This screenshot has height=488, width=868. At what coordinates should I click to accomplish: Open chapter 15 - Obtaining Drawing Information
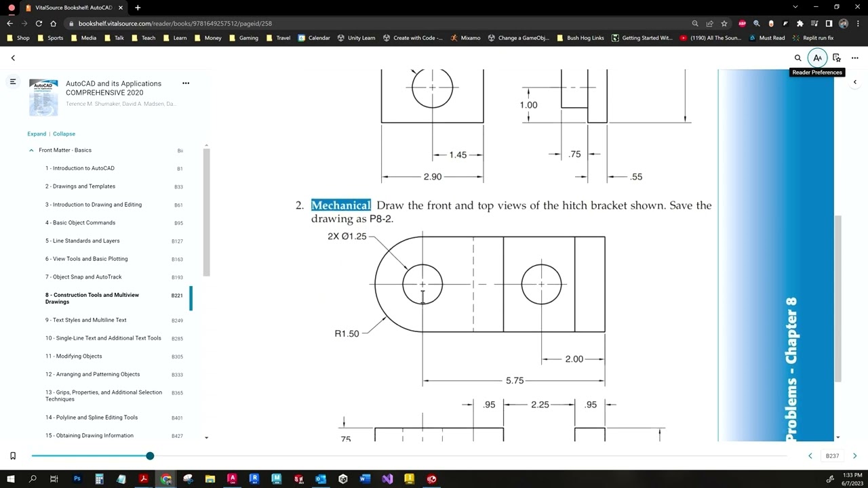click(90, 436)
